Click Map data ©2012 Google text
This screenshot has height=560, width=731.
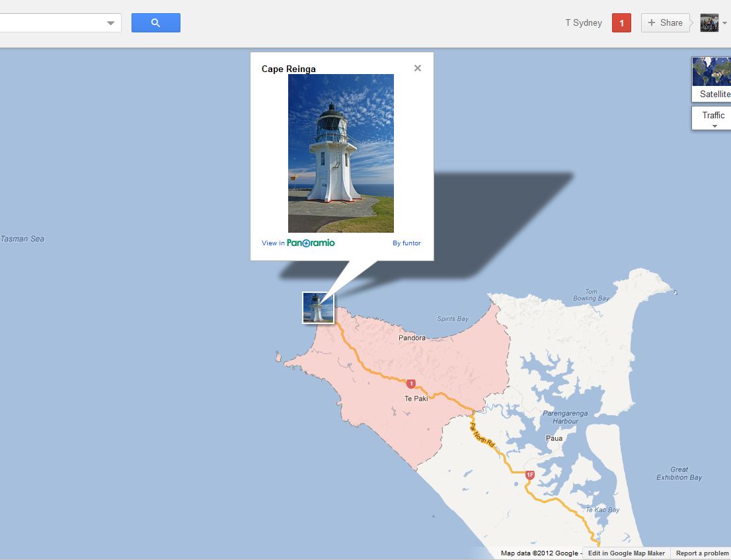(x=539, y=553)
